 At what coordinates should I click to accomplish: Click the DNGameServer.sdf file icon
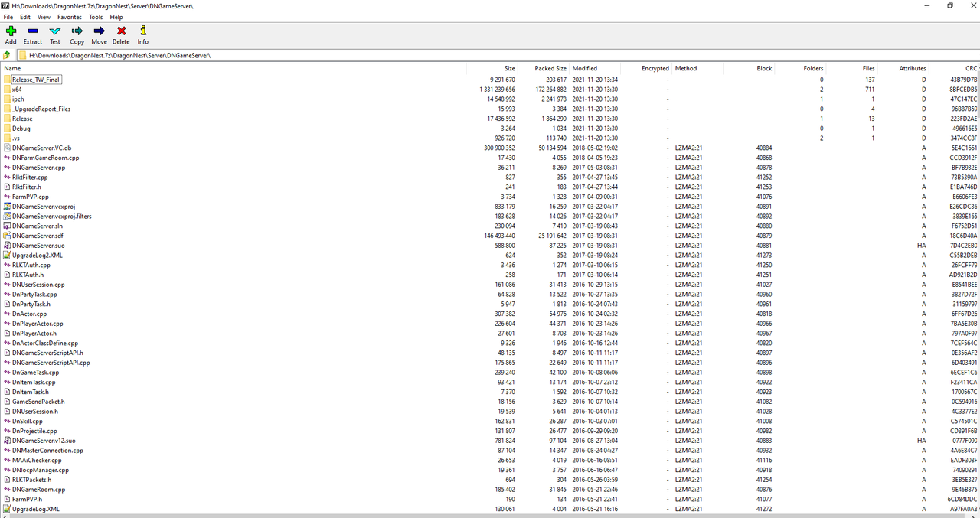click(7, 236)
